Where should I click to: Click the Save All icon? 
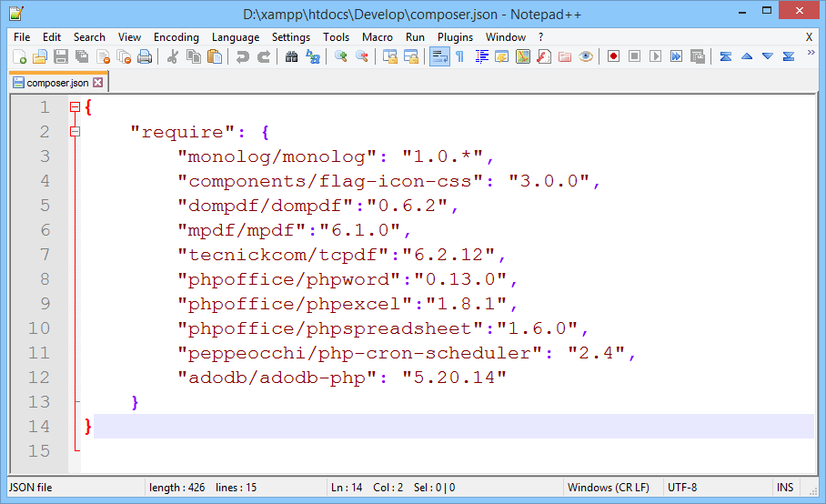click(82, 56)
